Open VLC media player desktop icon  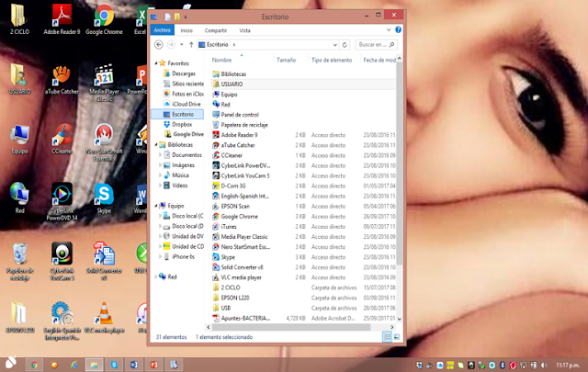[104, 318]
